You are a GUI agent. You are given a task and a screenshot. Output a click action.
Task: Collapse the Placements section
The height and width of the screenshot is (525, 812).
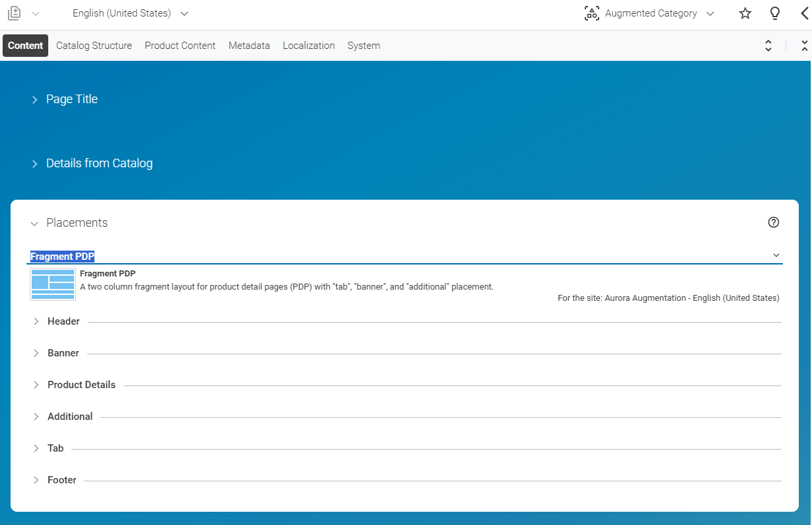point(35,224)
